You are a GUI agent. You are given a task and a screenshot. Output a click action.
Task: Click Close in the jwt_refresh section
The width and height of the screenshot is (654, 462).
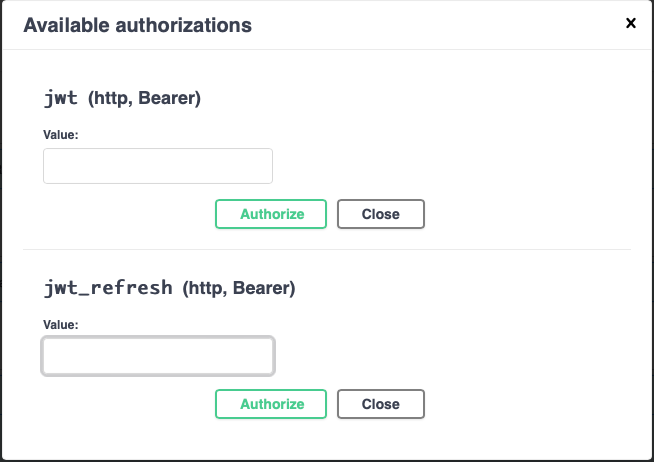(381, 404)
